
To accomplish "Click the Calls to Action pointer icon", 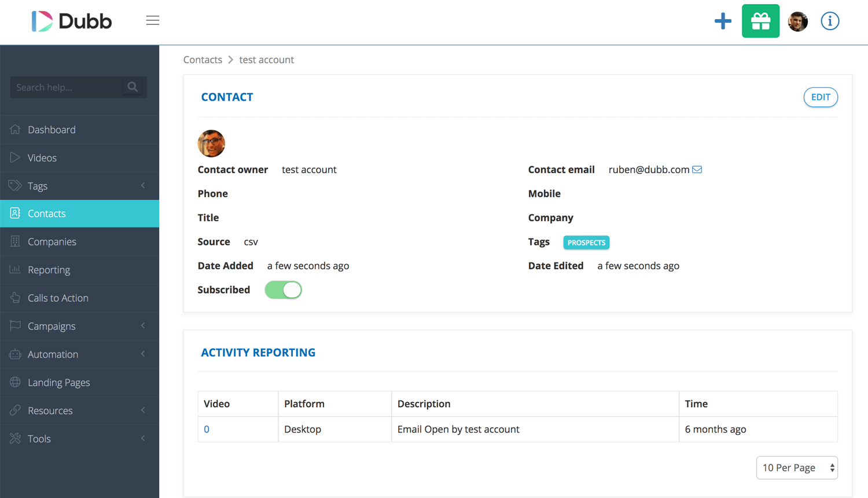I will (15, 298).
